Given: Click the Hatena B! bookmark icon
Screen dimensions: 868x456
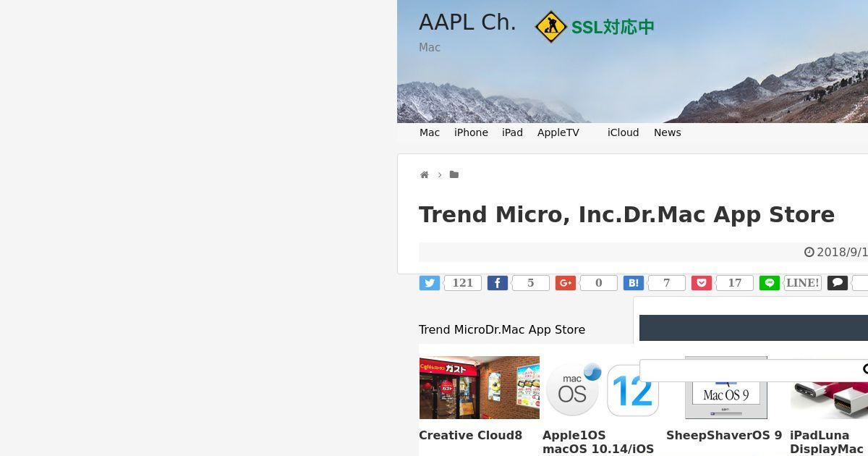Looking at the screenshot, I should coord(634,283).
